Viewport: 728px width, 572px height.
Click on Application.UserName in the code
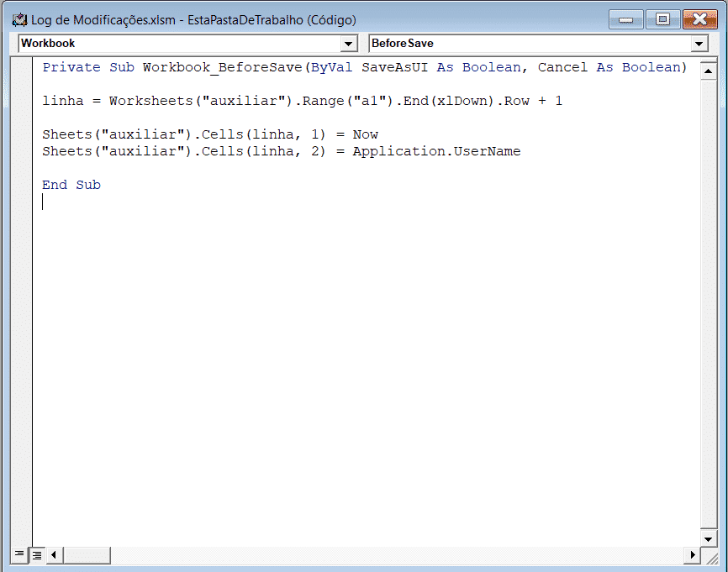(436, 151)
